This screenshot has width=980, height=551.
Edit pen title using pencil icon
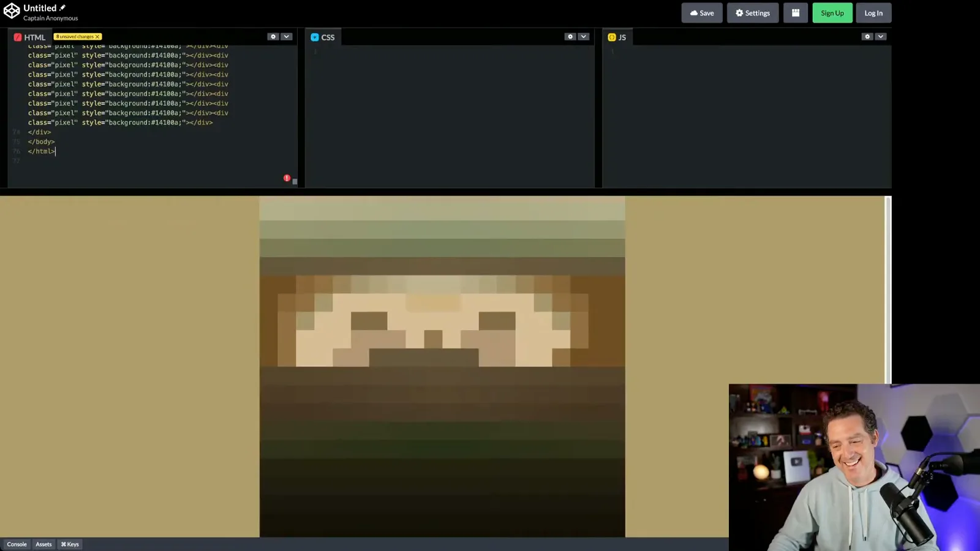click(x=62, y=8)
